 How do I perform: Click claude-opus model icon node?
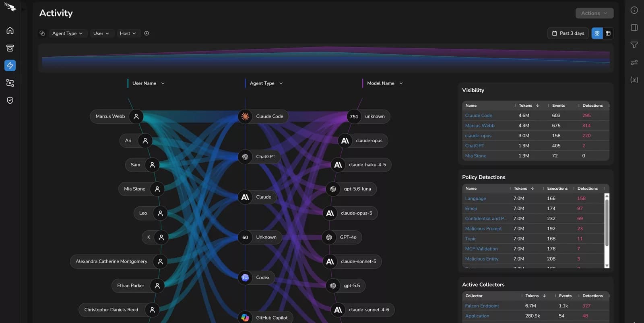[x=345, y=141]
